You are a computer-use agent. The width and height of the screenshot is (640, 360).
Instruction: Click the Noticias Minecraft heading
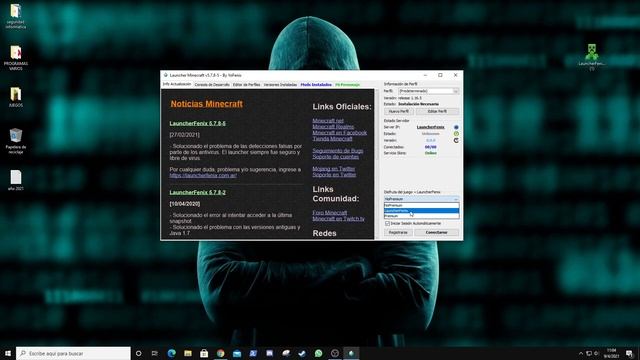tap(207, 104)
